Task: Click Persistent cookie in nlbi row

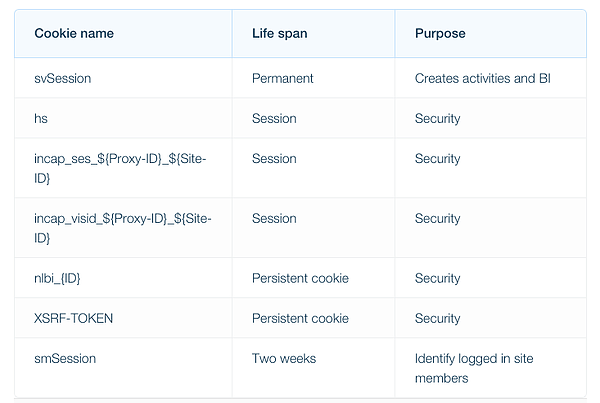Action: coord(300,278)
